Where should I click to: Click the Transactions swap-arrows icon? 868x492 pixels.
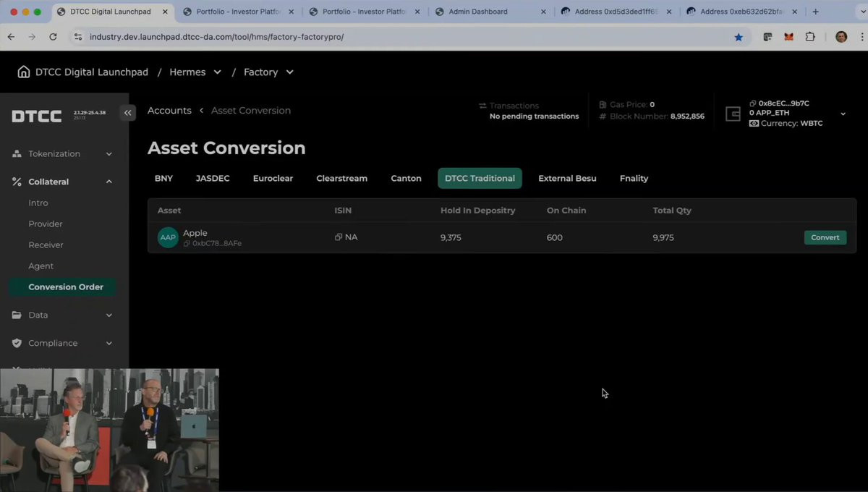(482, 106)
